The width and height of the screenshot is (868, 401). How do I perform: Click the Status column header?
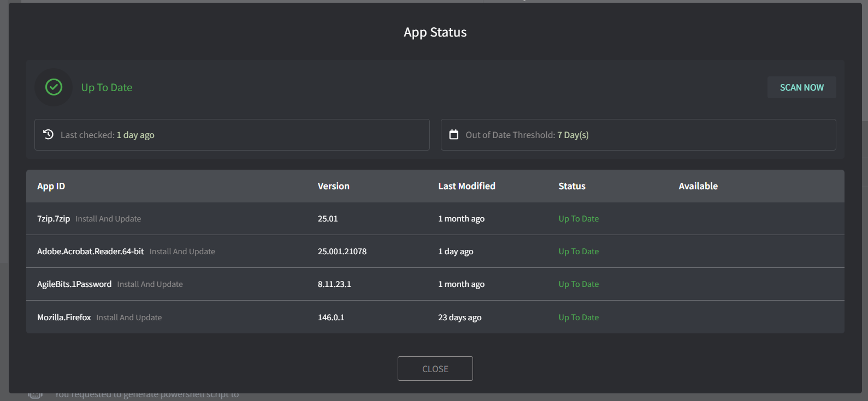pyautogui.click(x=572, y=187)
